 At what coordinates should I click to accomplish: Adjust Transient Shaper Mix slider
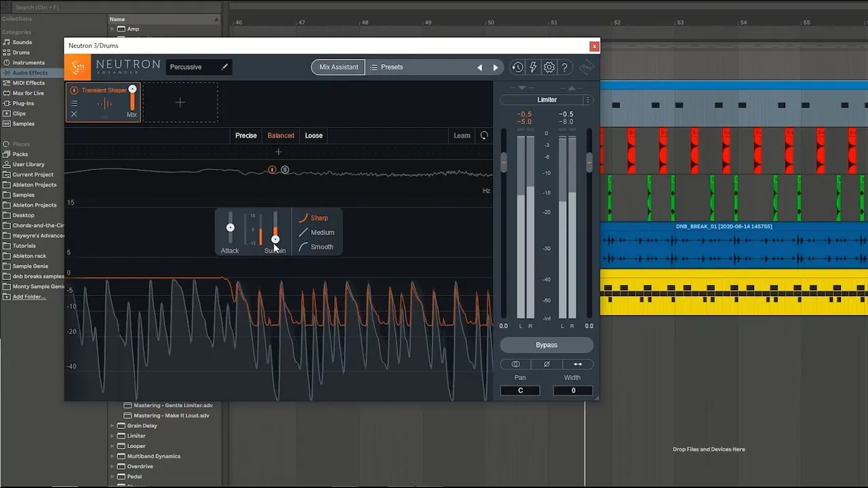tap(132, 89)
